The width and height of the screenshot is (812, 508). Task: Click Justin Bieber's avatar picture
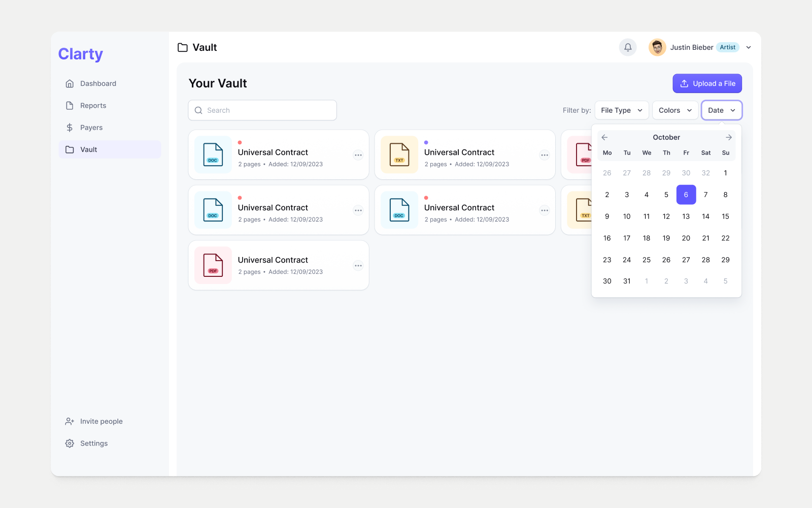tap(657, 47)
